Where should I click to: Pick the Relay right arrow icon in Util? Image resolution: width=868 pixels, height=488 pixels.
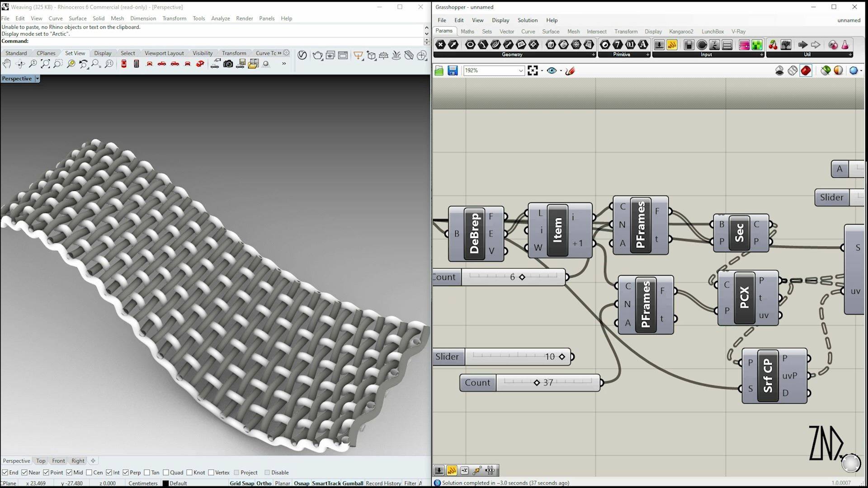803,45
